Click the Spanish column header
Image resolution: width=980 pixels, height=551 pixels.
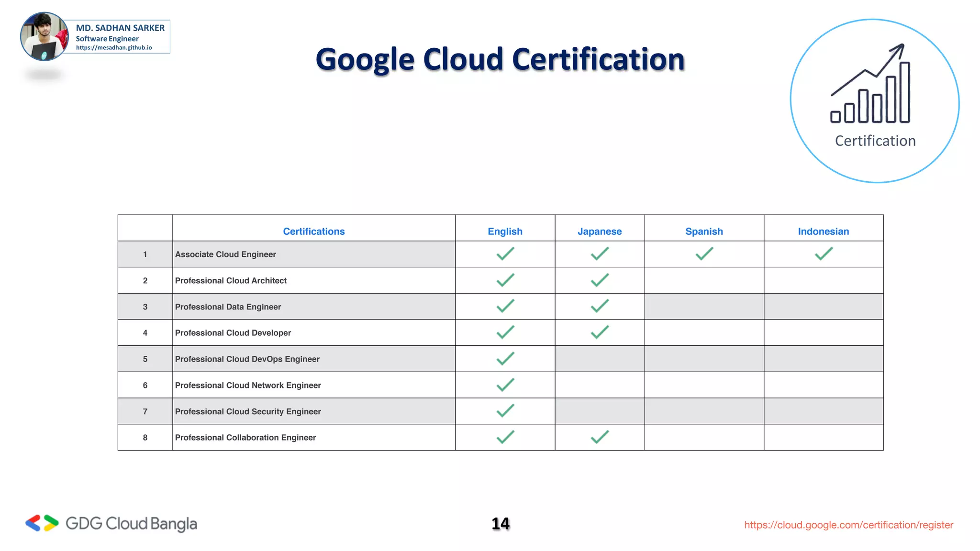click(x=704, y=231)
